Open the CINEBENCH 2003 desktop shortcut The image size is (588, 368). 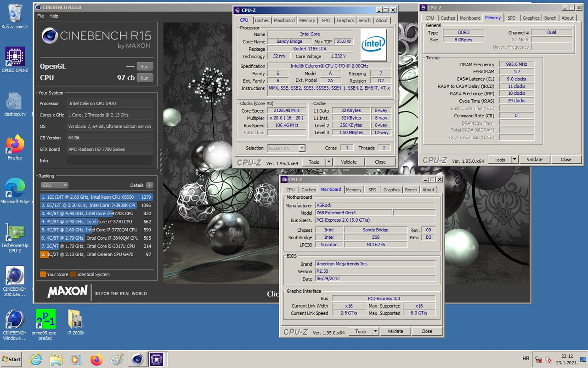[x=15, y=282]
